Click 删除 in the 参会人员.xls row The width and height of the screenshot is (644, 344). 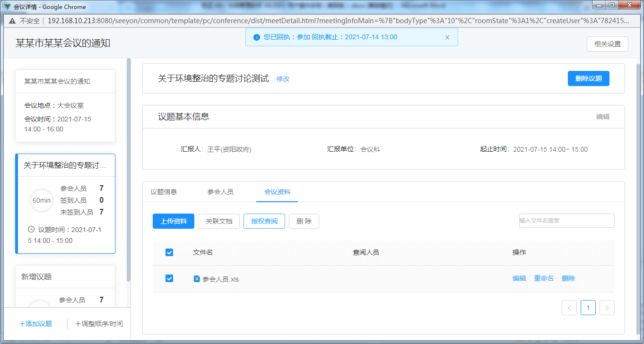568,279
